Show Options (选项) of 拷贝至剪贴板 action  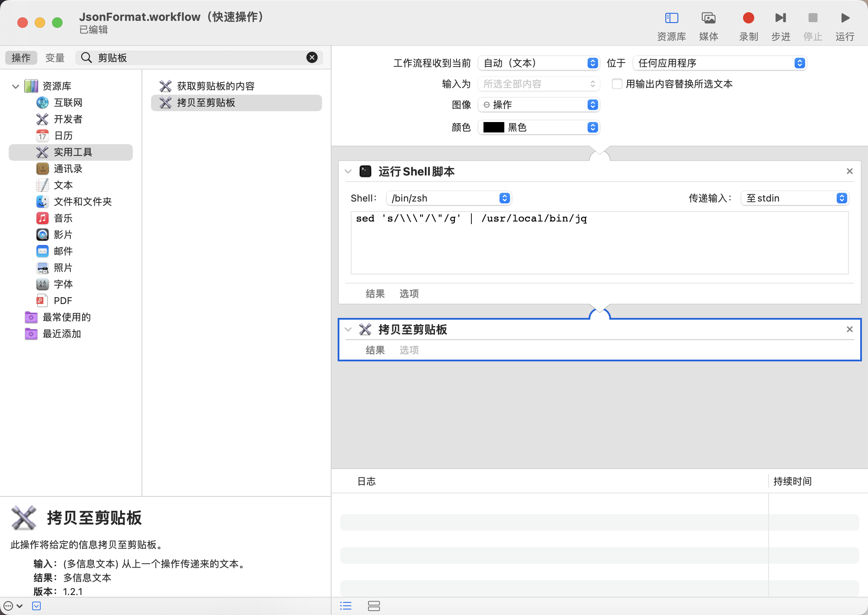click(409, 350)
